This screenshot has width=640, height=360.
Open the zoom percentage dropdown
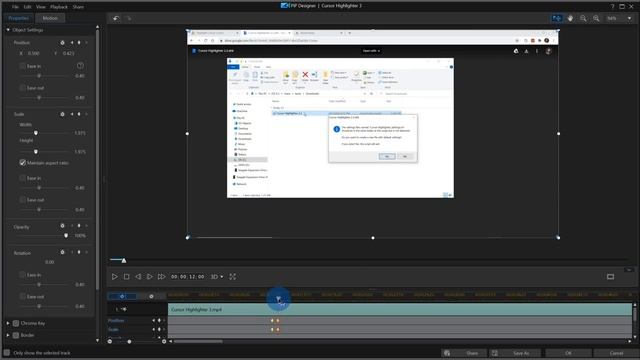coord(629,18)
